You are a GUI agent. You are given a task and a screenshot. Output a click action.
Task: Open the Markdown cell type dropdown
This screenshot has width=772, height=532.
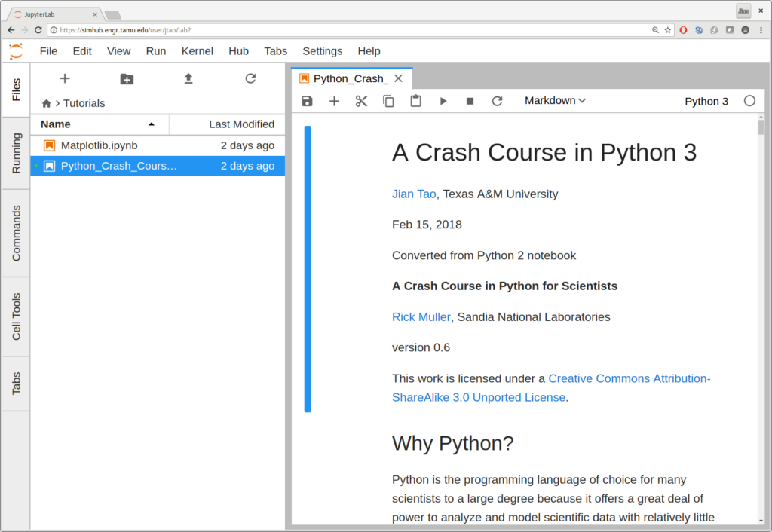[555, 101]
